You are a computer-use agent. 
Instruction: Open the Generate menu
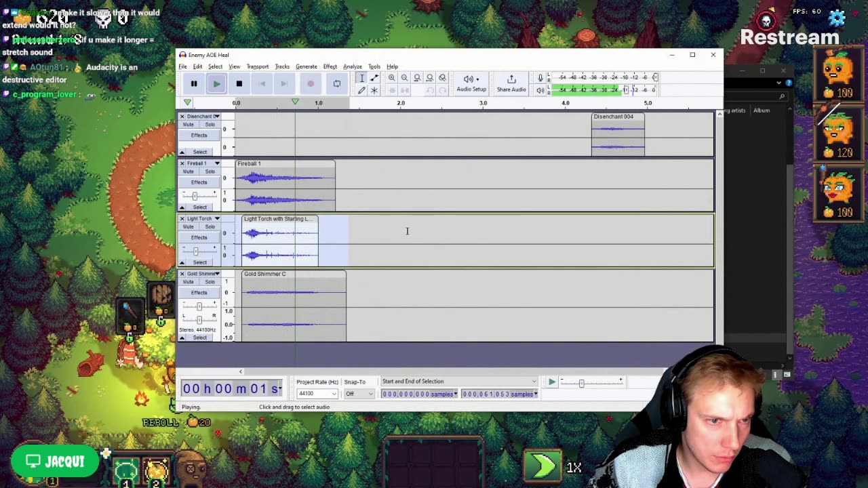point(307,66)
